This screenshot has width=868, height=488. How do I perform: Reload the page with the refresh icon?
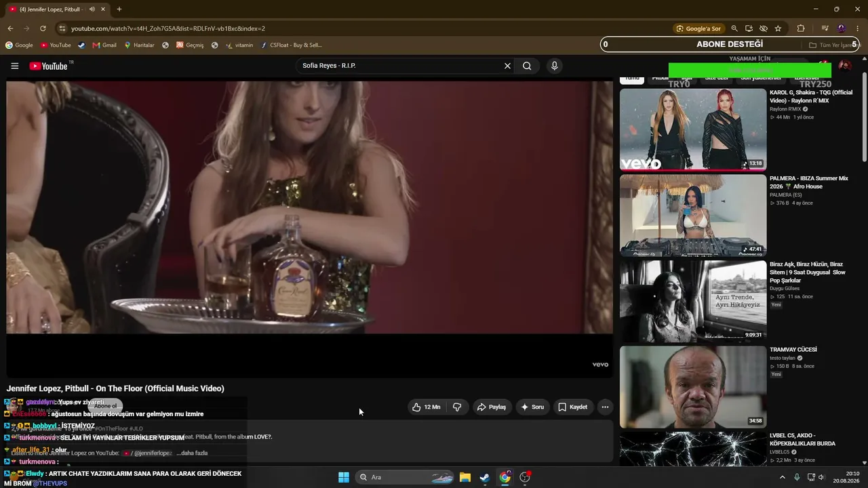point(43,28)
